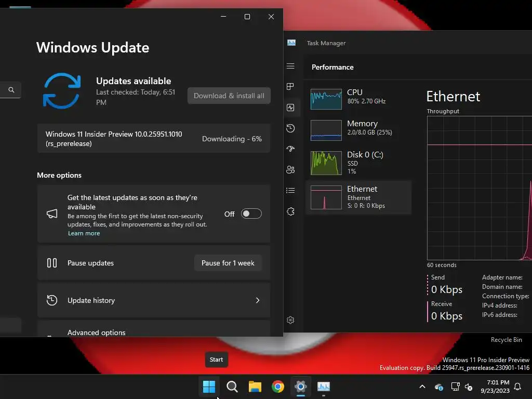532x399 pixels.
Task: Click the Send 0 Kbps value
Action: pos(447,289)
